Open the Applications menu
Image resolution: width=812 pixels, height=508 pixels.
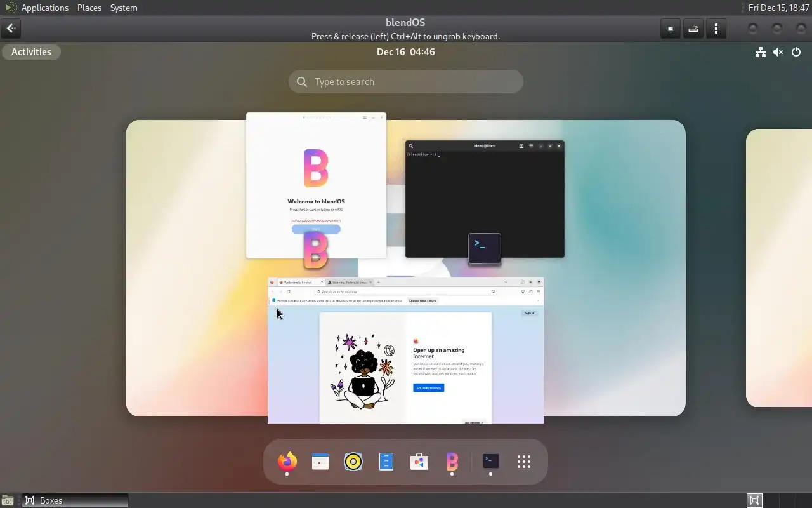(x=44, y=8)
